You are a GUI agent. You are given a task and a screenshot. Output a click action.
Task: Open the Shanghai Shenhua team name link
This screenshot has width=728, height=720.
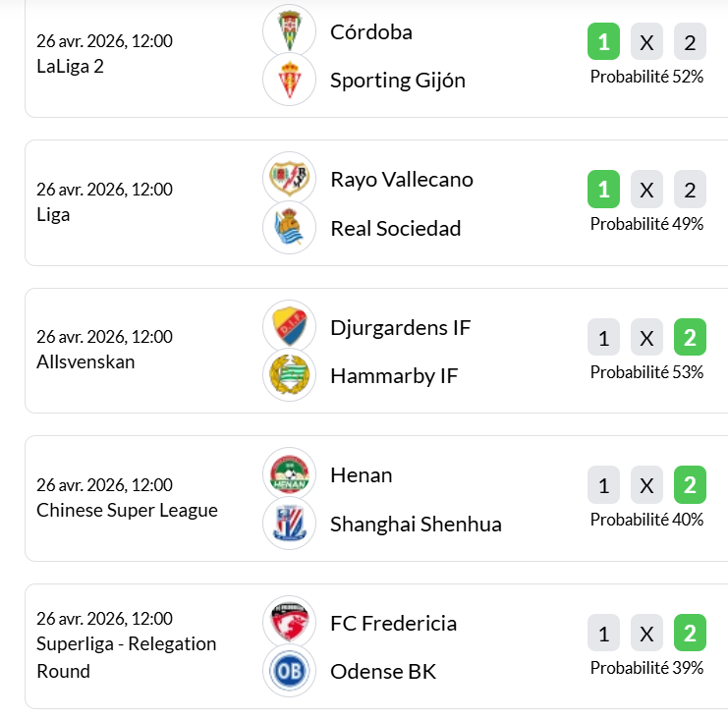tap(416, 524)
